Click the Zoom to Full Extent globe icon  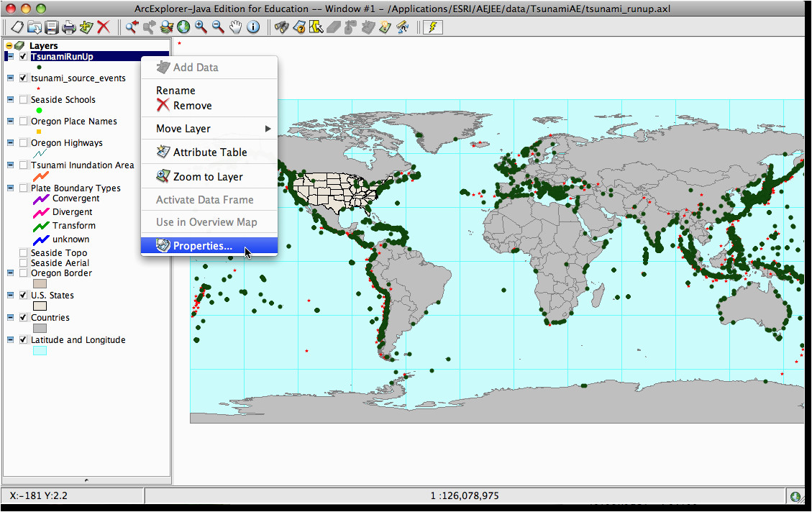(x=183, y=27)
